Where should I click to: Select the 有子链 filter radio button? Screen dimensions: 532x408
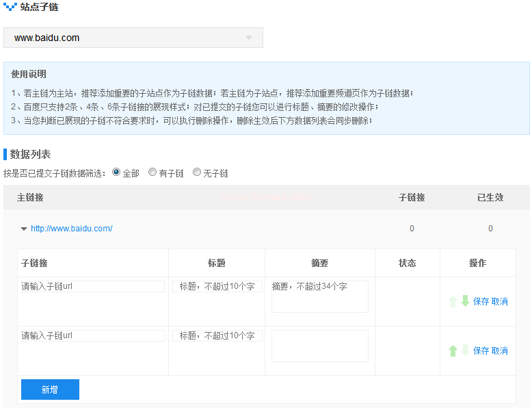point(152,173)
